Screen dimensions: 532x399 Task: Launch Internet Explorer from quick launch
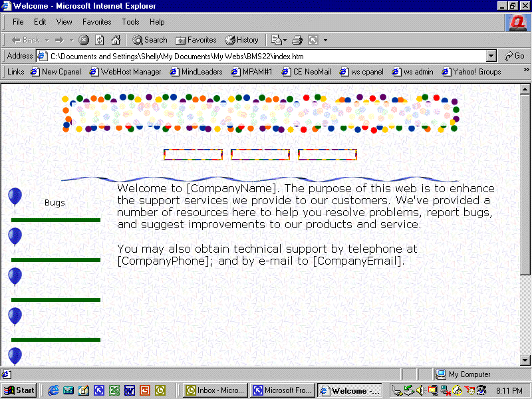click(x=53, y=390)
